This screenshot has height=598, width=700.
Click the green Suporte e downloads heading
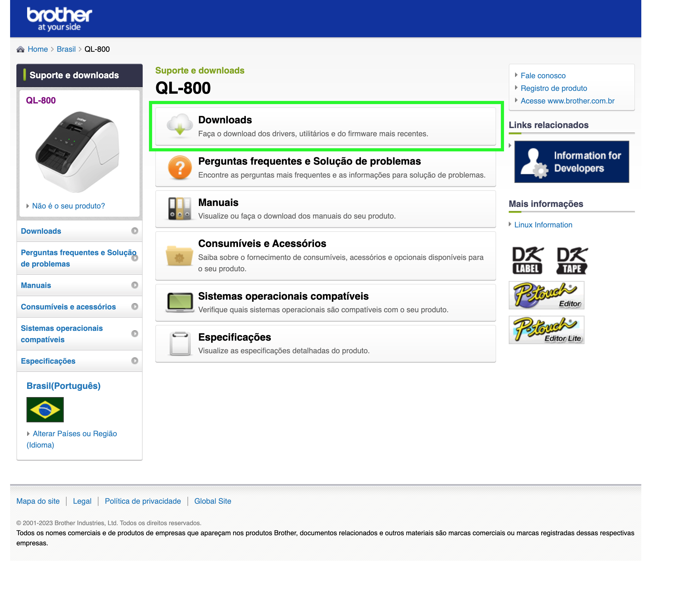pyautogui.click(x=200, y=70)
